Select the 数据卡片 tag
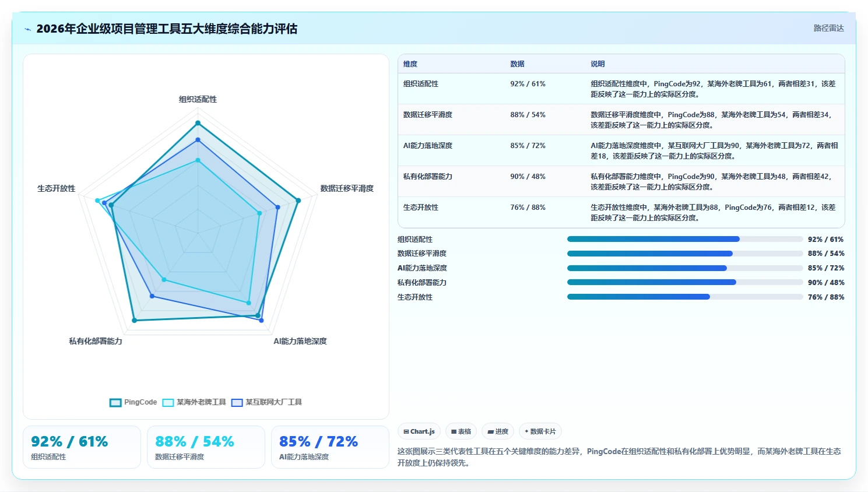868x492 pixels. (x=540, y=431)
